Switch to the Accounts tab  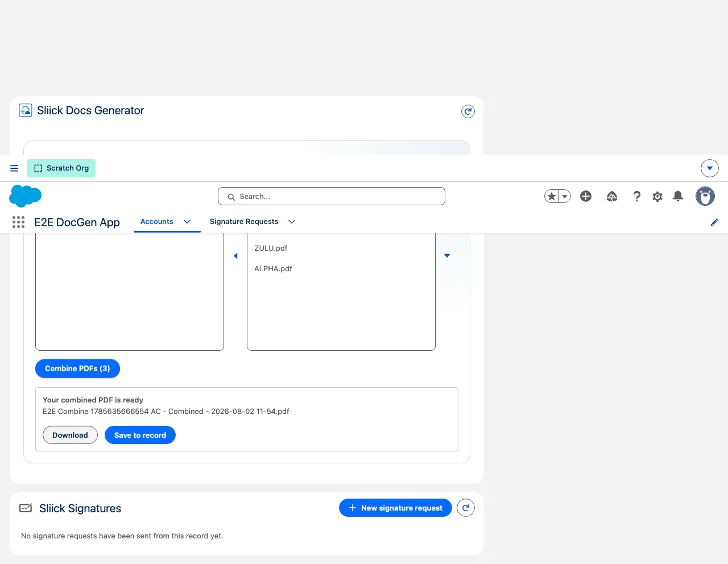(x=157, y=222)
